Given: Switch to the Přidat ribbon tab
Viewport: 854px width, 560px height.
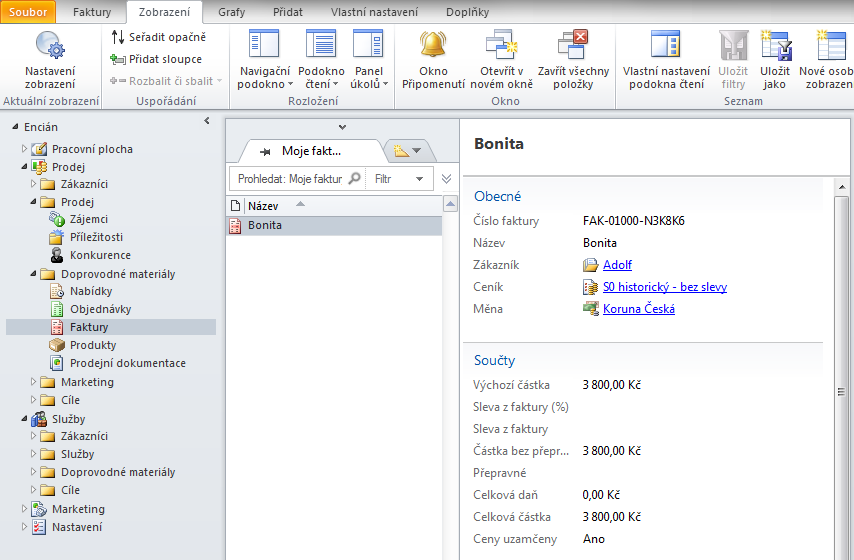Looking at the screenshot, I should tap(288, 11).
